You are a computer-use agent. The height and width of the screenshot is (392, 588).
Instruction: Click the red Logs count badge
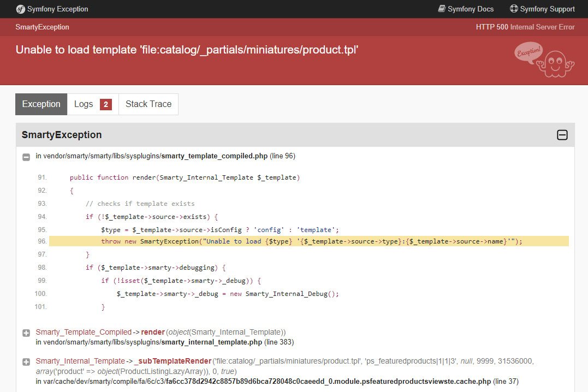[x=106, y=104]
